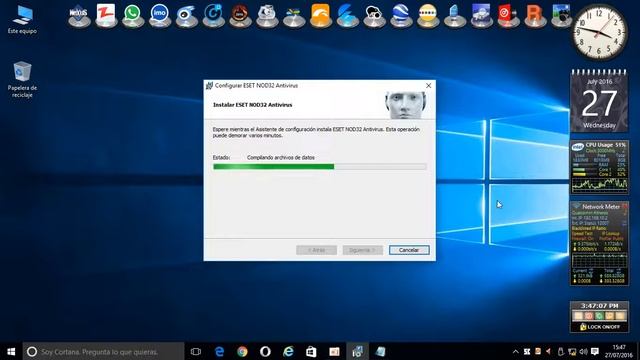The width and height of the screenshot is (640, 360).
Task: Click the LOCK ON/OFF gadget button
Action: [x=600, y=327]
